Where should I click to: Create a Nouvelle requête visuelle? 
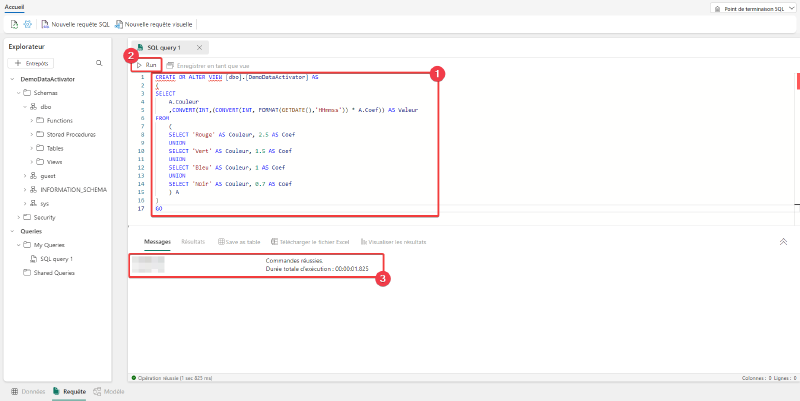pyautogui.click(x=154, y=24)
